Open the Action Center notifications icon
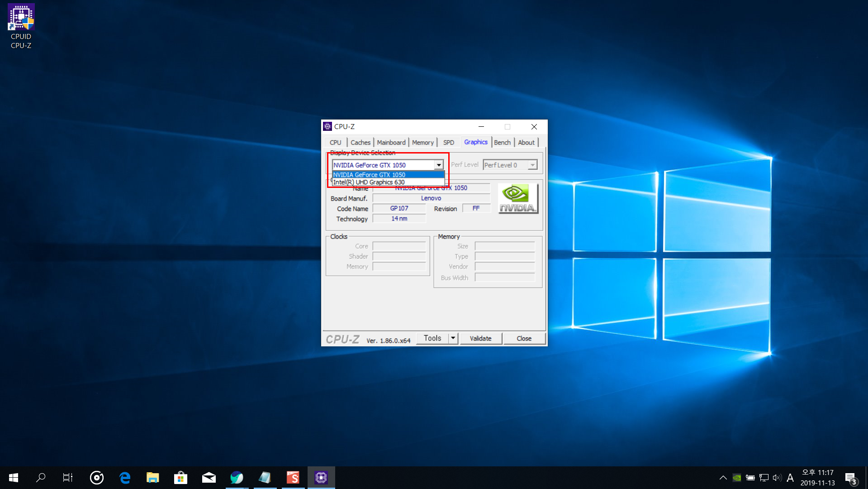The width and height of the screenshot is (868, 489). [851, 478]
